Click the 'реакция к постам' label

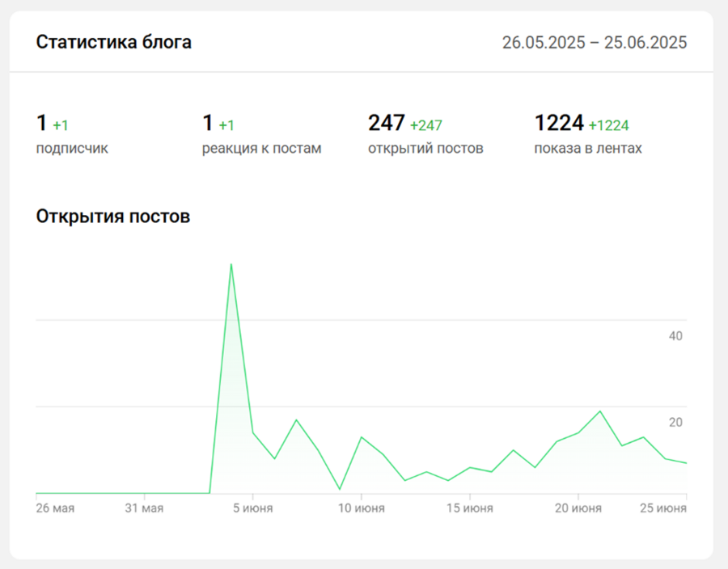click(261, 149)
